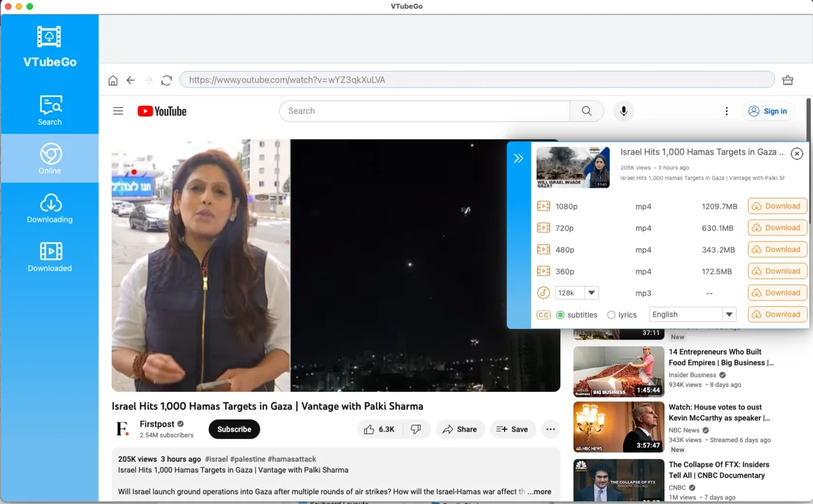Image resolution: width=813 pixels, height=504 pixels.
Task: Open the Firstpost channel avatar
Action: click(123, 429)
